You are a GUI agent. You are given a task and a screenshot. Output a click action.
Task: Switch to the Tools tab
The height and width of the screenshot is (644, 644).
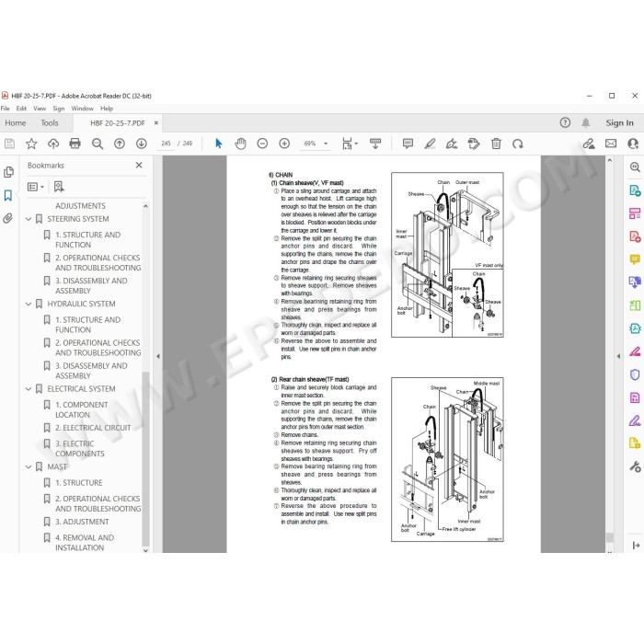pos(50,122)
